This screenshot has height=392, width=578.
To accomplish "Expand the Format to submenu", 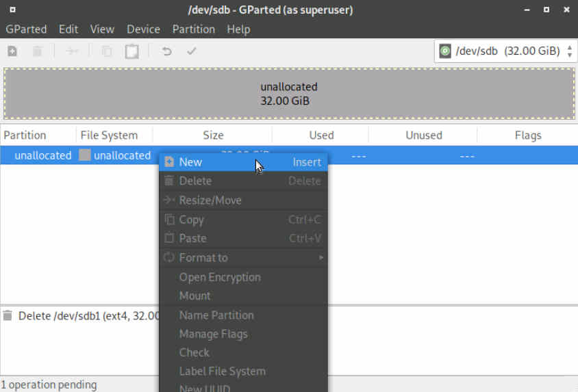I will pyautogui.click(x=243, y=258).
